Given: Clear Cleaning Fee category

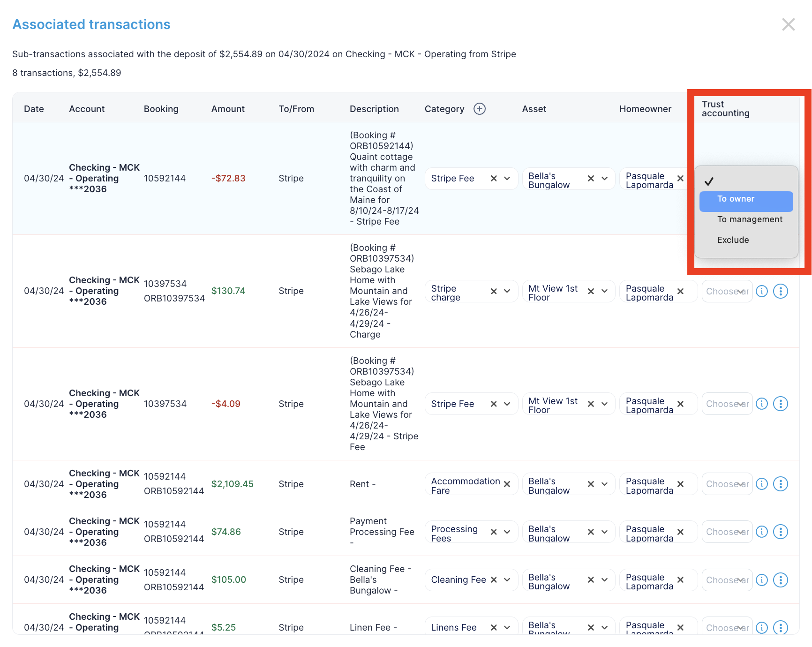Looking at the screenshot, I should tap(494, 580).
